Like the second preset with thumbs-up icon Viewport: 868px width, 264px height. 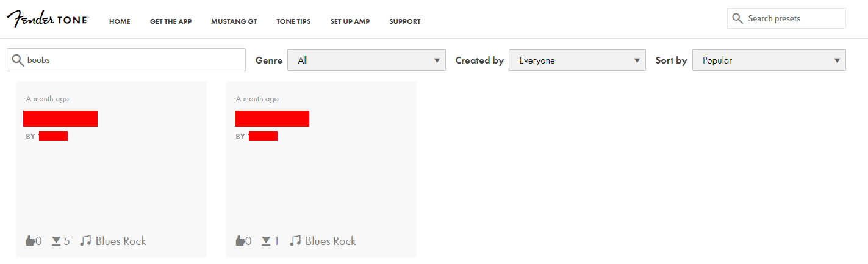pyautogui.click(x=240, y=241)
